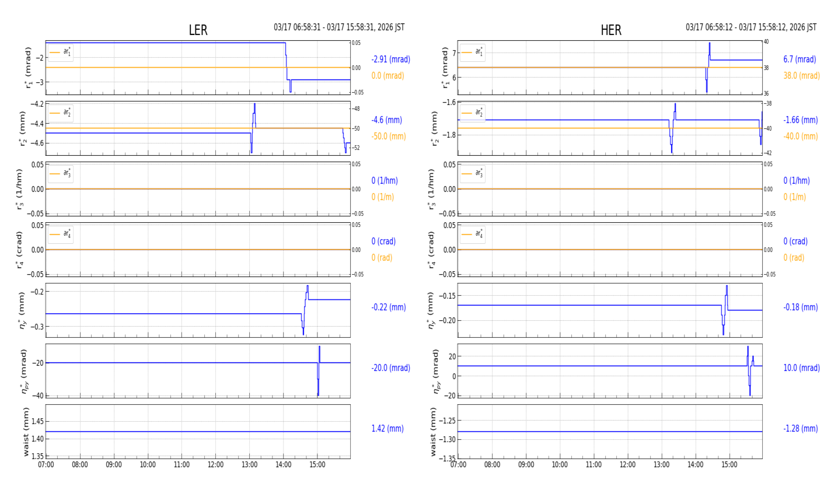Screen dimensions: 824x504
Task: Click the ∂r2* legend in the HER plot
Action: pyautogui.click(x=472, y=113)
